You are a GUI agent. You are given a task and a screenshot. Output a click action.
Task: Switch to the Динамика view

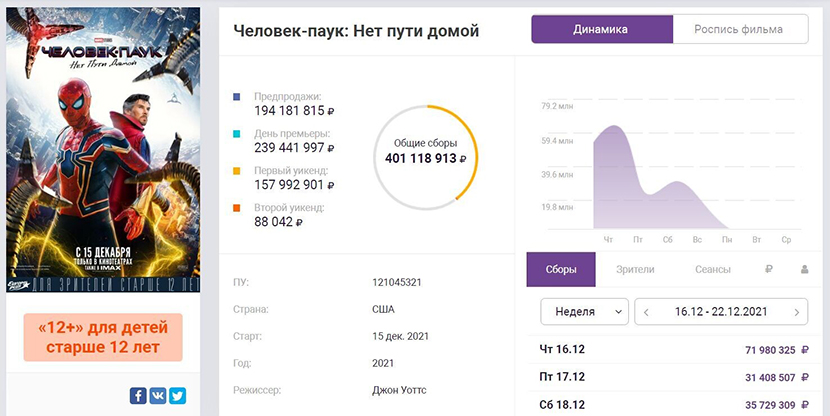point(601,30)
